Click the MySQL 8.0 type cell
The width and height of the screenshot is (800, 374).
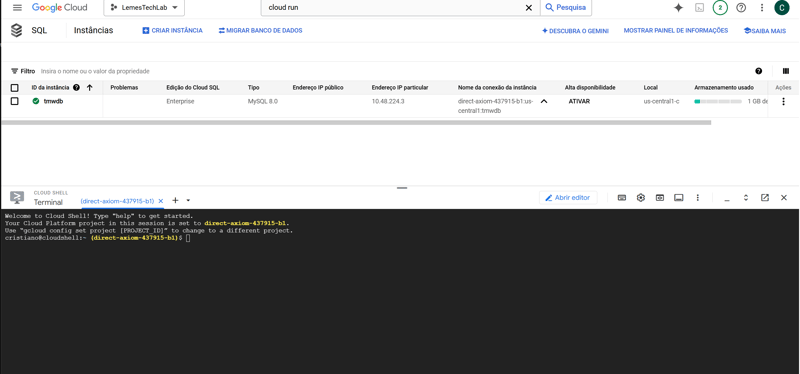(263, 102)
